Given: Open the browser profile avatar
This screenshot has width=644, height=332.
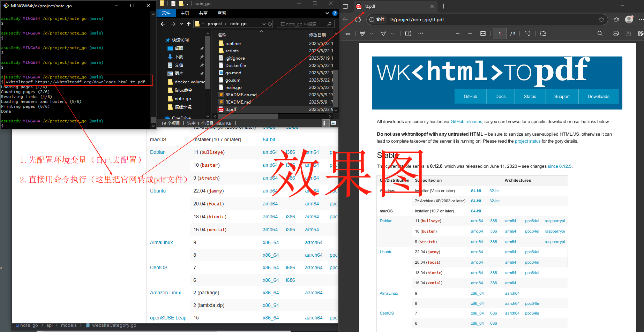Looking at the screenshot, I should (629, 20).
